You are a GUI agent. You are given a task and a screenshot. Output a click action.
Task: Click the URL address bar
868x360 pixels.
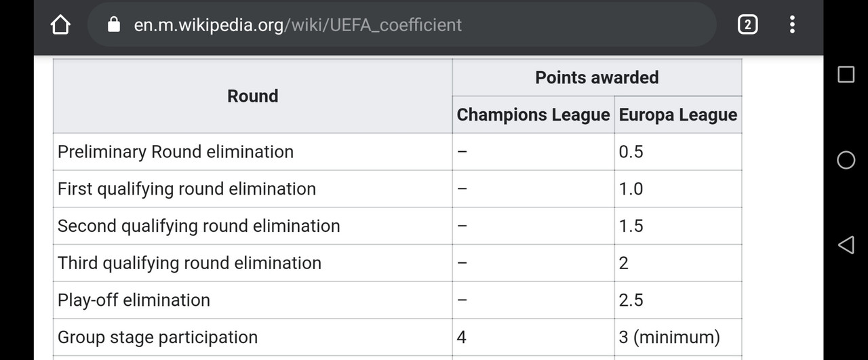pos(401,25)
